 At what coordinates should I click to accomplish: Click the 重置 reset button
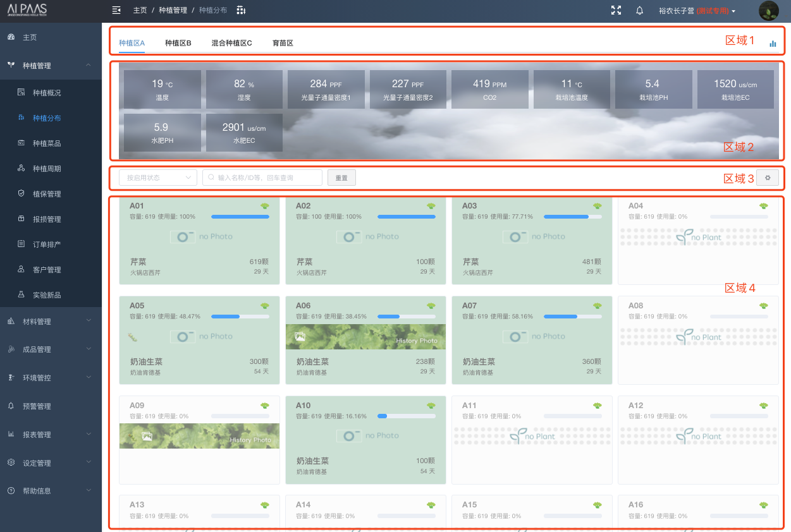coord(341,178)
